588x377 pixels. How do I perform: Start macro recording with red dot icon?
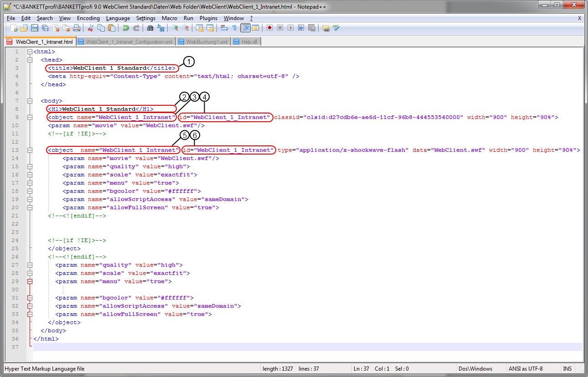point(270,28)
